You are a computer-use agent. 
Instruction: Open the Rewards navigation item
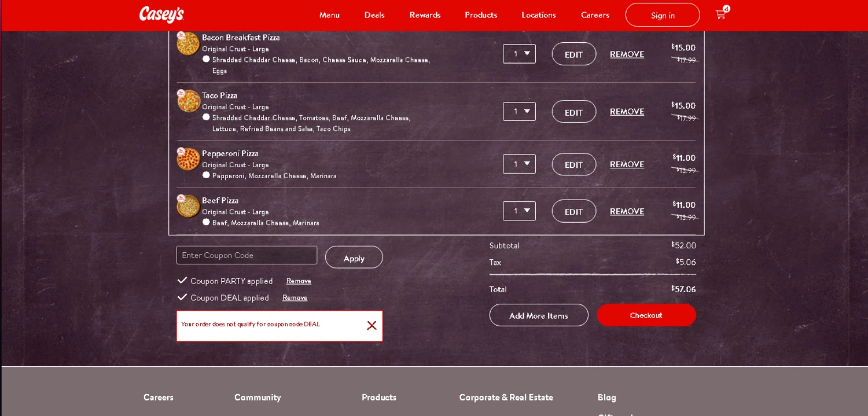pyautogui.click(x=425, y=15)
